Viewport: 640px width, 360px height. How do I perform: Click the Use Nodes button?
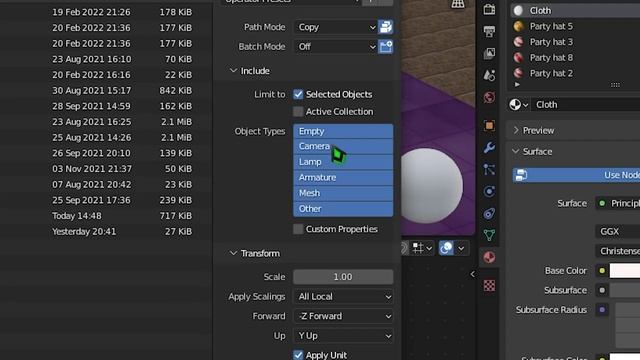pos(576,175)
